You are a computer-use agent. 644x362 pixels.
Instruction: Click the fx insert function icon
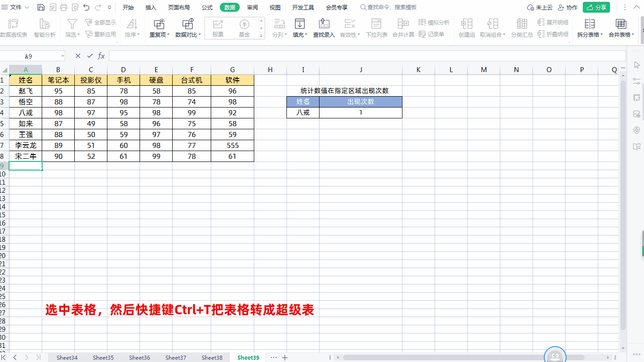pos(102,56)
